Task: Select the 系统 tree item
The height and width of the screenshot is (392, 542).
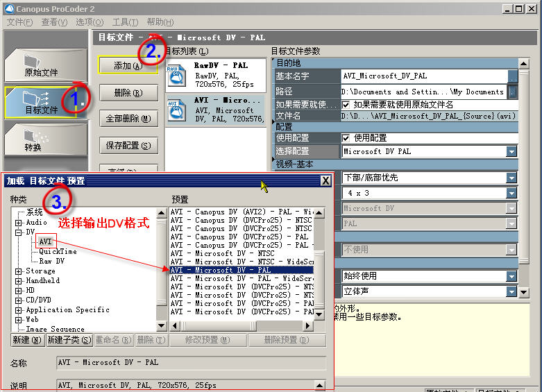Action: click(x=34, y=212)
